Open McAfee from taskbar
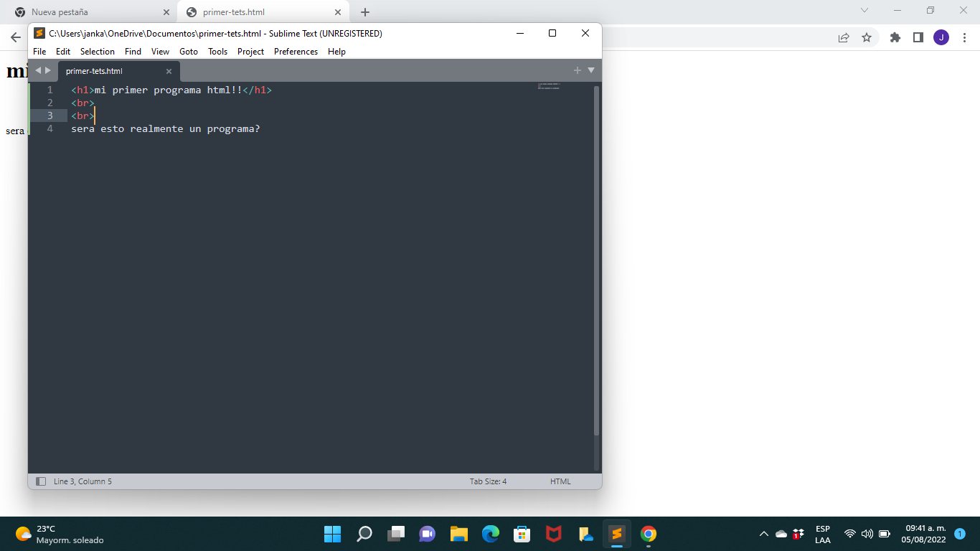This screenshot has width=980, height=551. pyautogui.click(x=553, y=534)
